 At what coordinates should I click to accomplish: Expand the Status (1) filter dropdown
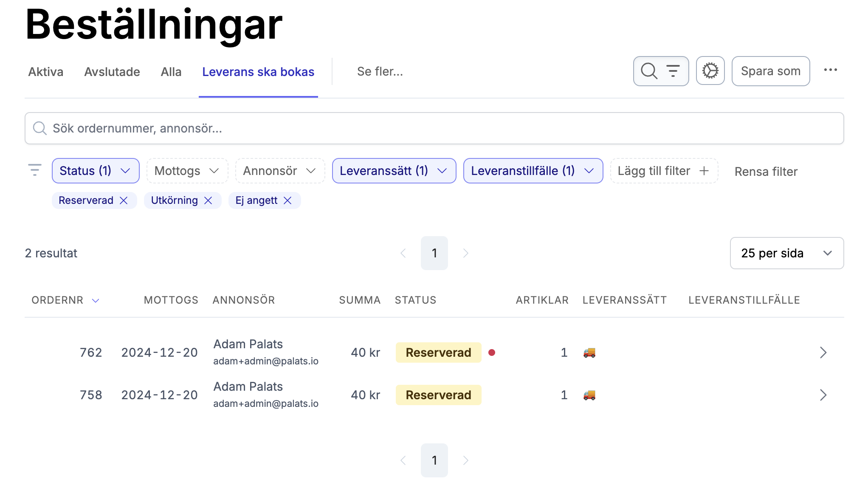[x=96, y=171]
